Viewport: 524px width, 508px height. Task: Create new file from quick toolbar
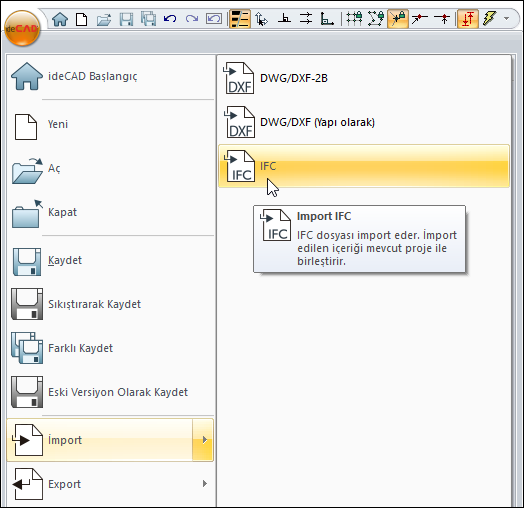coord(82,19)
